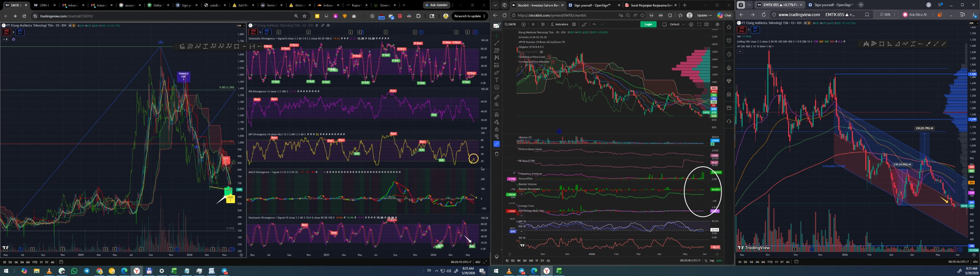Click the green Login button
The height and width of the screenshot is (276, 980).
(648, 24)
